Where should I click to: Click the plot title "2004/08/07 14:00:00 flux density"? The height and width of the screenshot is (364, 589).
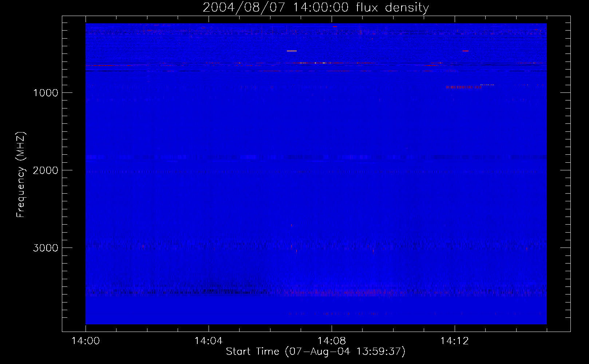pos(316,7)
